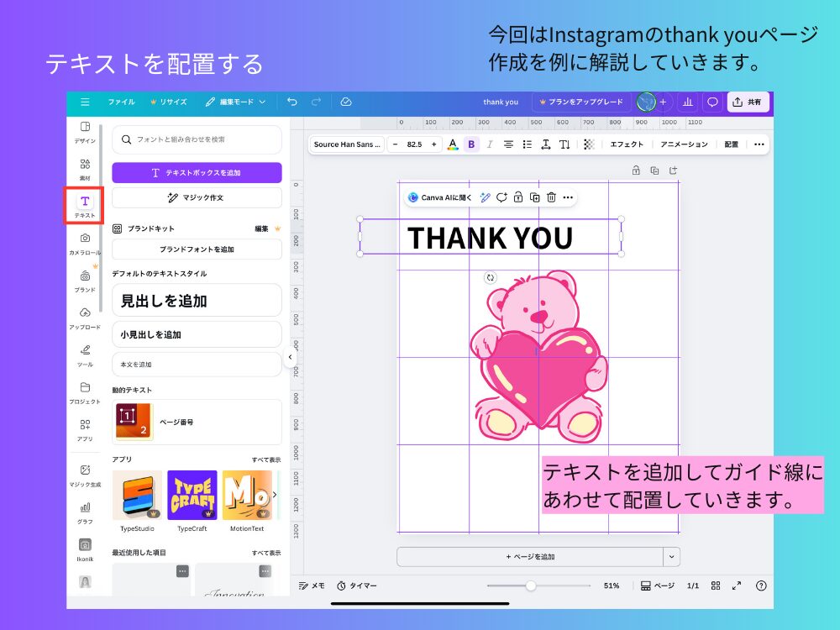Toggle italic formatting in the toolbar
The image size is (840, 630).
[491, 144]
